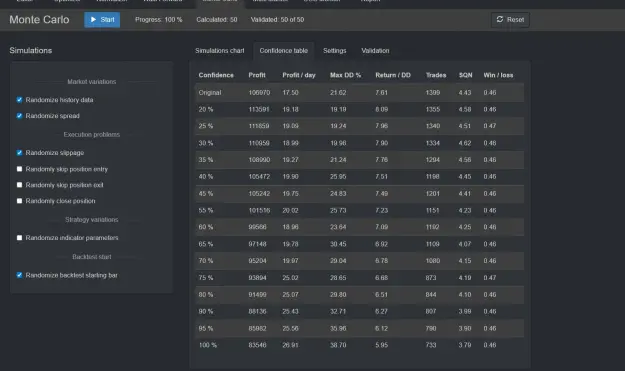Viewport: 625px width, 371px height.
Task: Click the Strategy variations section label
Action: point(92,220)
